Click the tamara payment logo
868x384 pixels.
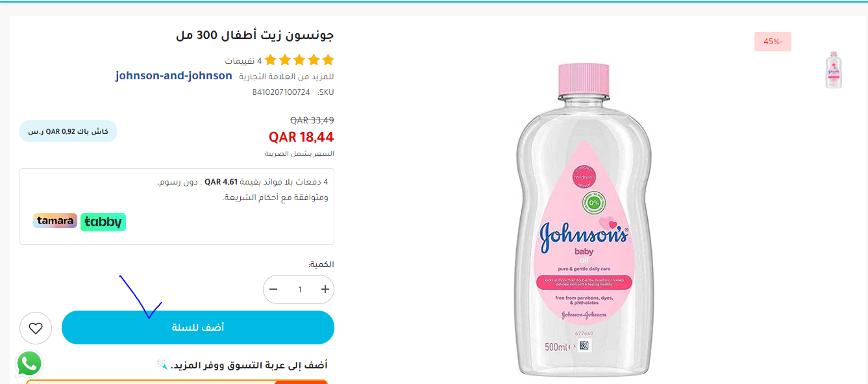pos(55,221)
